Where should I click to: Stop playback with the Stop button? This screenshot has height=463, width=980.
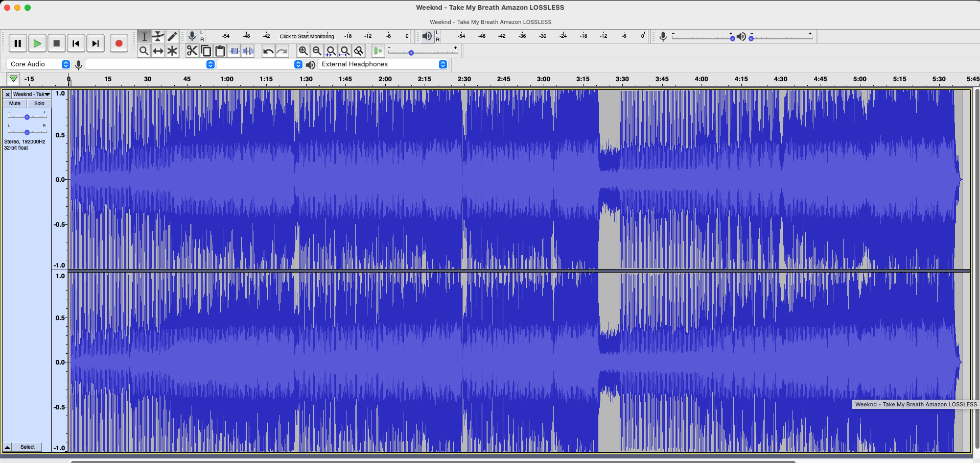(57, 43)
